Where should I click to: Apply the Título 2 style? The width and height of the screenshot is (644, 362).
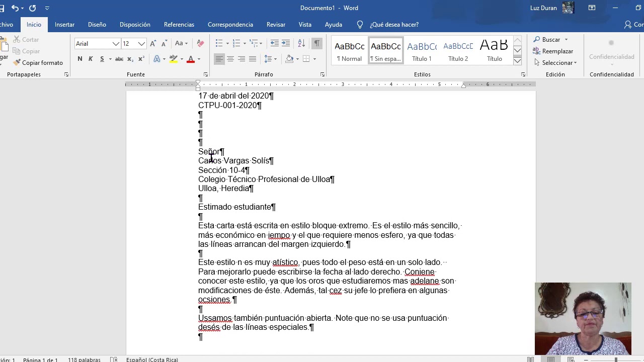tap(458, 51)
